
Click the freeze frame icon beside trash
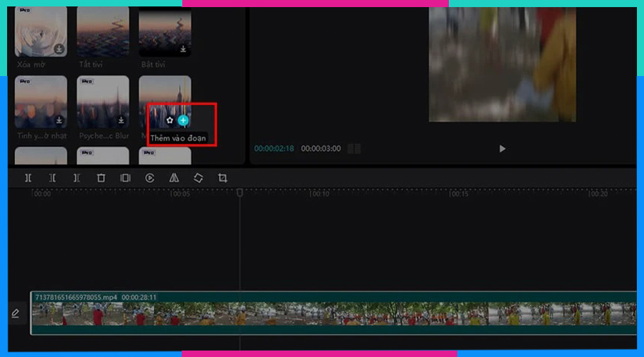126,178
